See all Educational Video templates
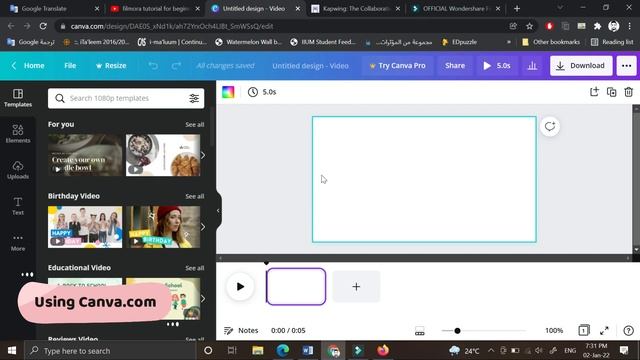Screen dimensions: 640x360 pos(195,268)
